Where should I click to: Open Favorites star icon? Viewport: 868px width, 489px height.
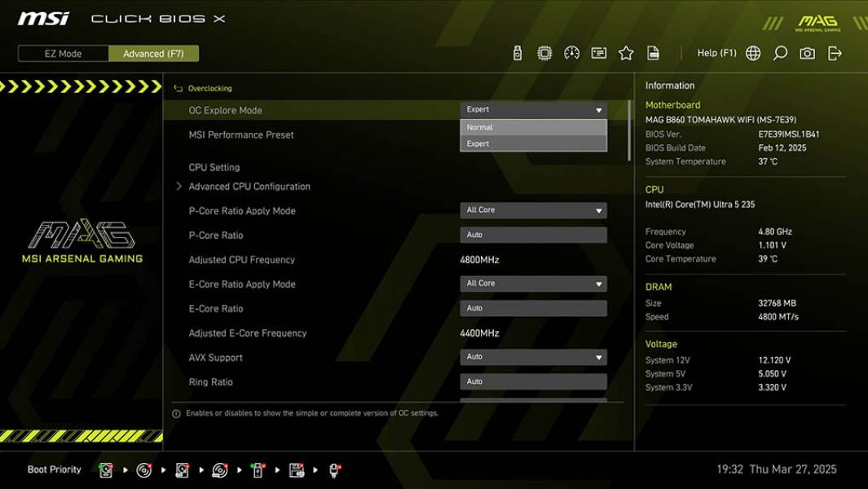[626, 53]
